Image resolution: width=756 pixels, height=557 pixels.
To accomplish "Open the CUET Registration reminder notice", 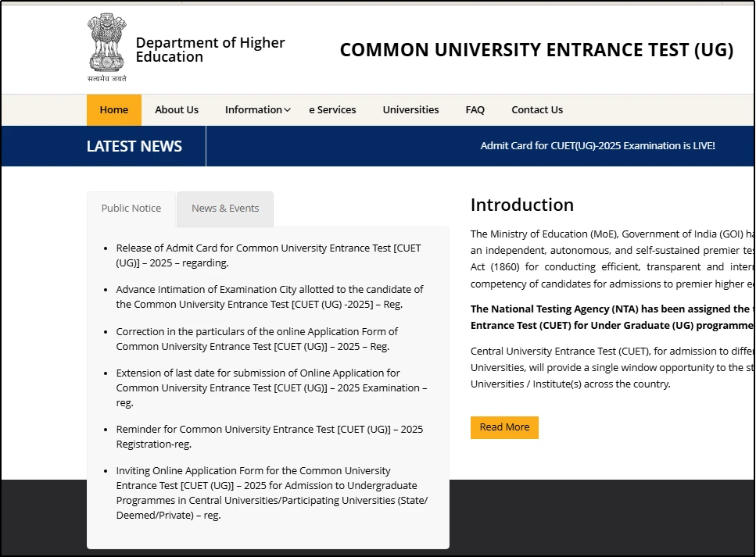I will click(270, 436).
